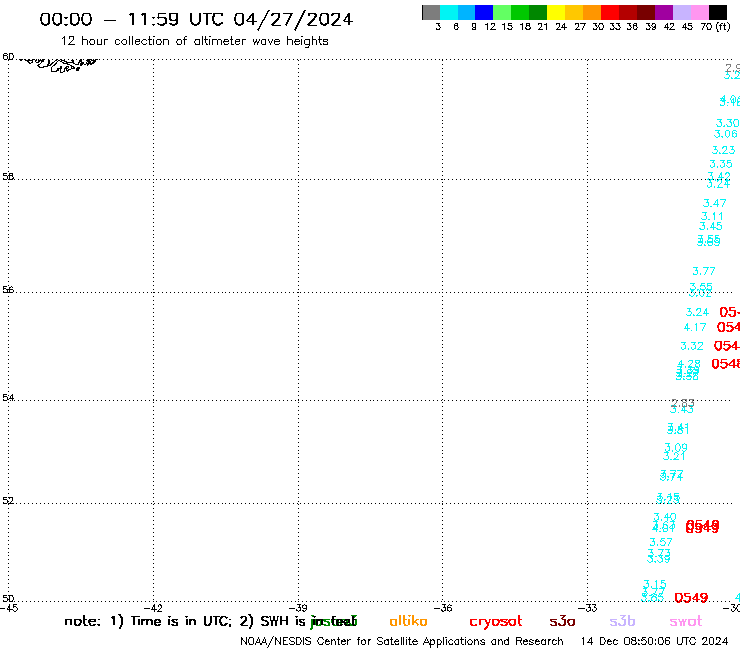Click the wave height value '3.35'
Viewport: 740px width, 650px height.
721,164
